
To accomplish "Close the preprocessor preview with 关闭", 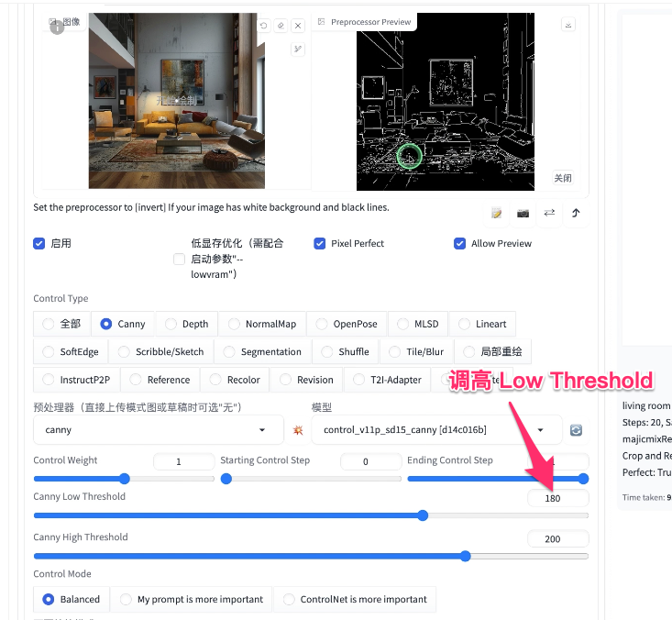I will tap(563, 178).
